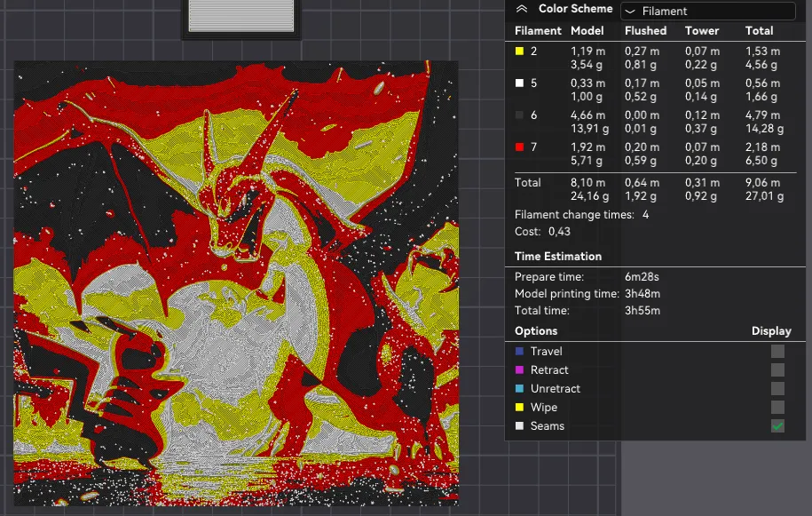
Task: Click the red swatch for filament 7
Action: (x=519, y=147)
